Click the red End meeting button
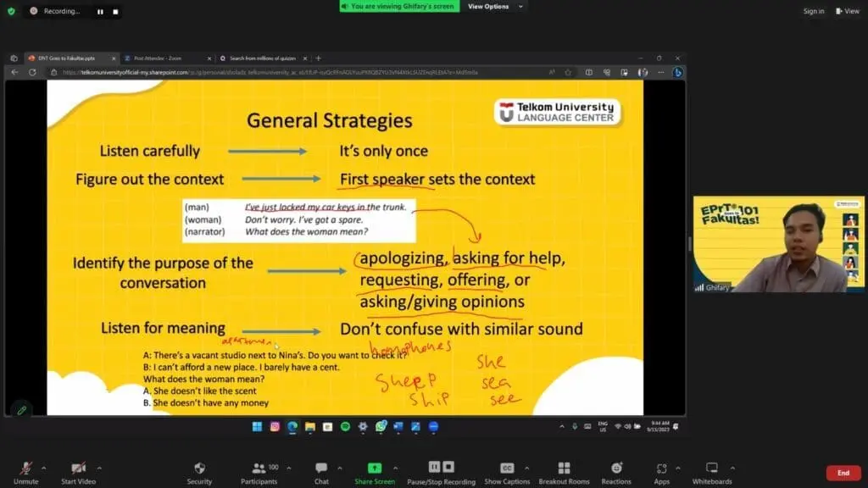Image resolution: width=868 pixels, height=488 pixels. point(843,473)
